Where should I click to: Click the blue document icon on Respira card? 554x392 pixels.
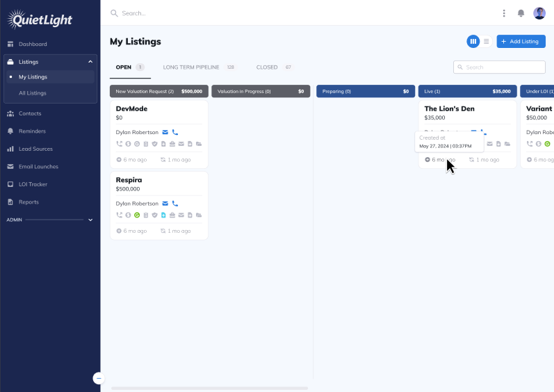point(163,215)
